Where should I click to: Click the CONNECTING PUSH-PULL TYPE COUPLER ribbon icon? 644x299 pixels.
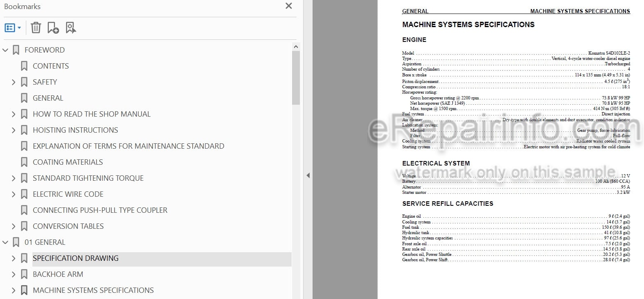pos(24,210)
